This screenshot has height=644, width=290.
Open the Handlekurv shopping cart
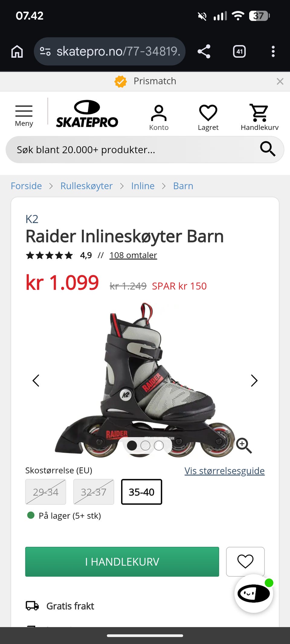coord(259,117)
